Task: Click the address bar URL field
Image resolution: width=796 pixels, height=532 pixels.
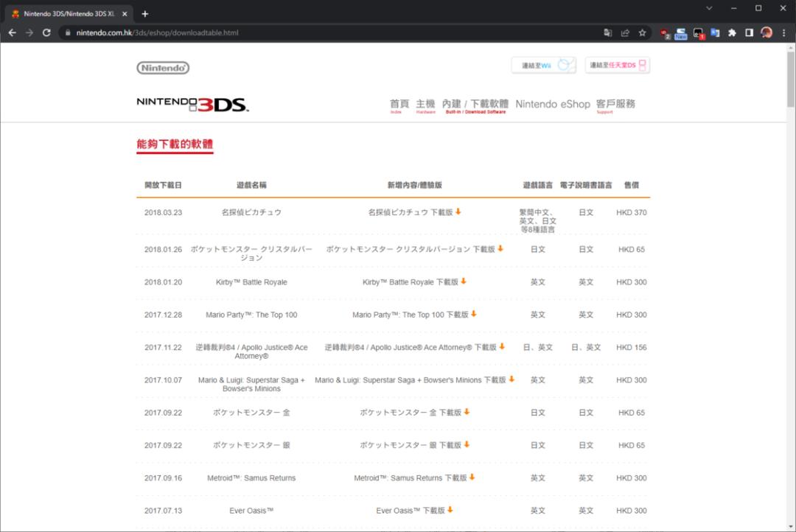Action: (x=330, y=32)
